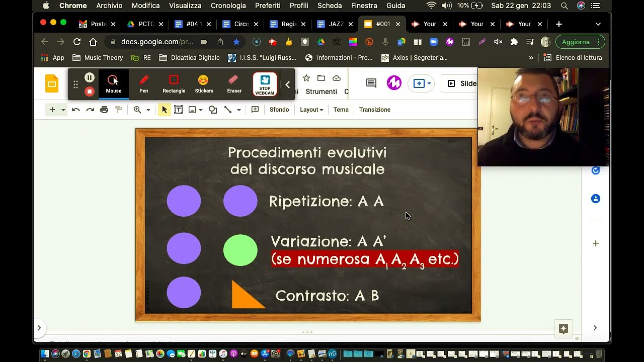Click the 'Contrasto: A B' text
644x362 pixels.
click(x=327, y=296)
